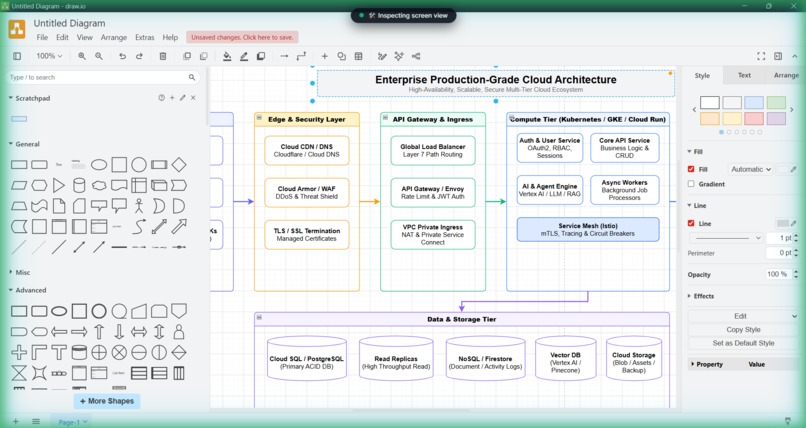Click the search magnifier in shapes search
Viewport: 806px width, 428px height.
coord(192,77)
